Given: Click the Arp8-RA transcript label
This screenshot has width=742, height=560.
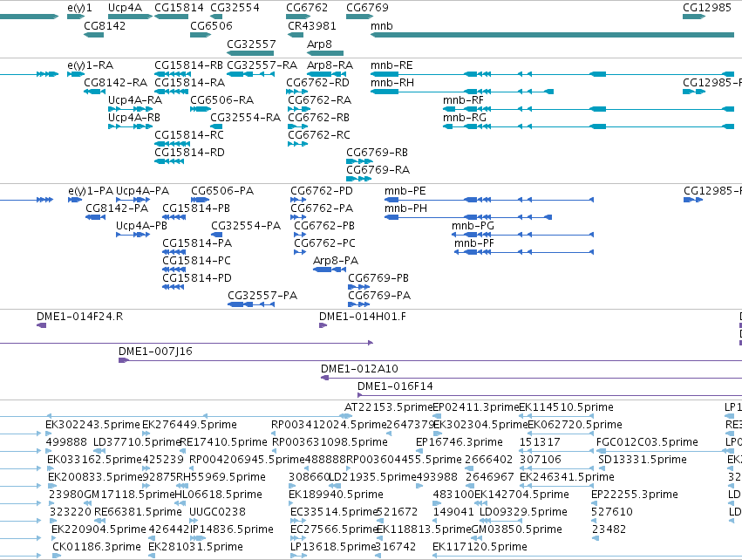Looking at the screenshot, I should tap(330, 65).
